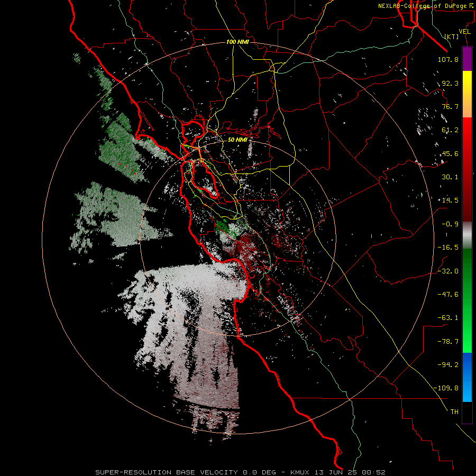Click the -109.8 scale value
476x476 pixels.
[x=446, y=388]
